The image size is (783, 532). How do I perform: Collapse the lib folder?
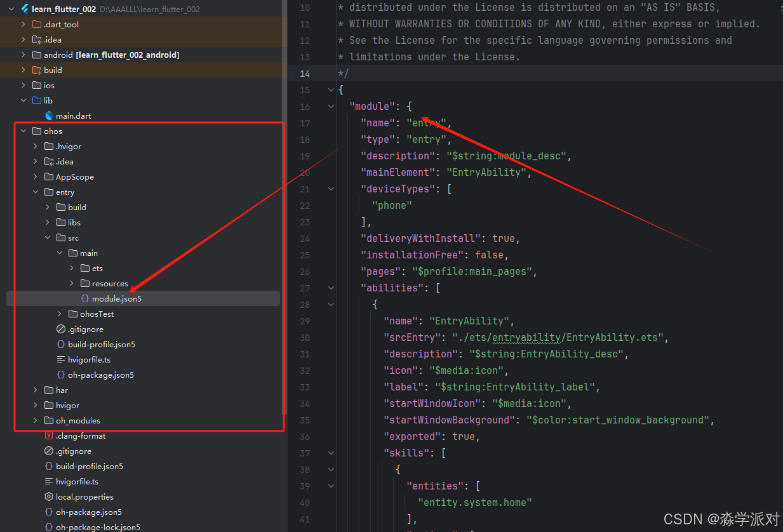coord(23,100)
